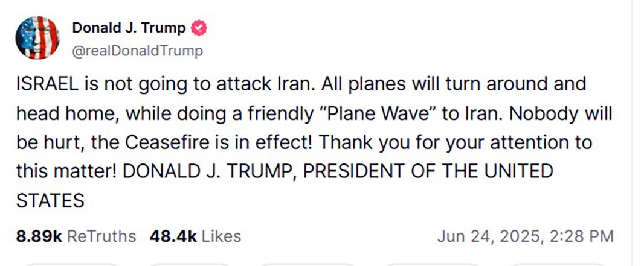This screenshot has width=644, height=266.
Task: View the 48.4k Likes list
Action: click(x=195, y=236)
